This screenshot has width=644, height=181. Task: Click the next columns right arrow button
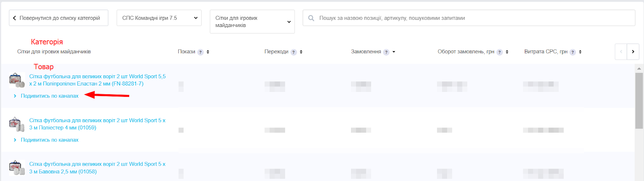[x=633, y=52]
